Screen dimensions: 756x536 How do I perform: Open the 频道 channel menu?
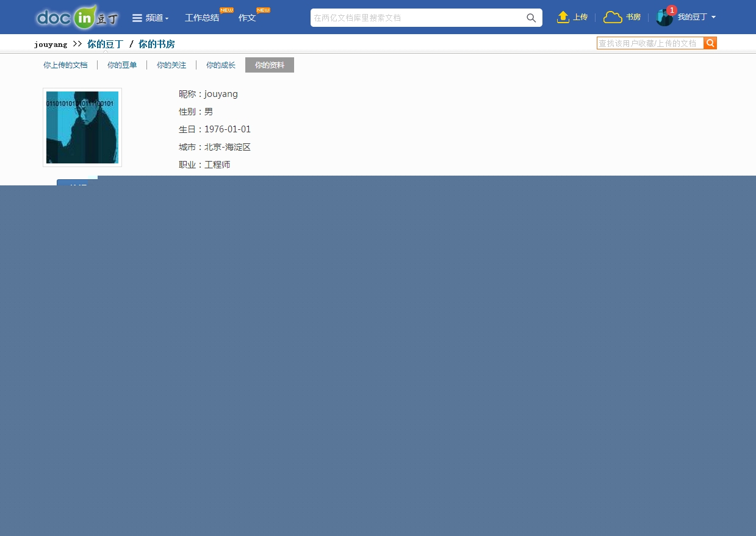pyautogui.click(x=150, y=18)
